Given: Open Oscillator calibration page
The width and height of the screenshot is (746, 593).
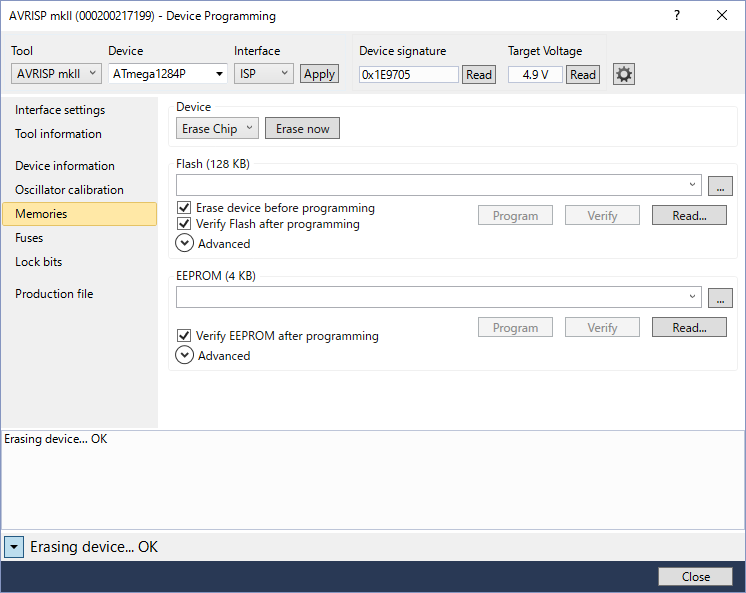Looking at the screenshot, I should pos(79,189).
